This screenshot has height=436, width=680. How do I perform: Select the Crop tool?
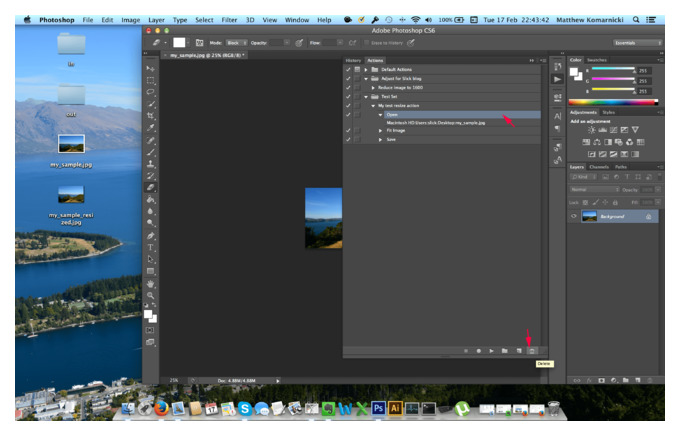pos(150,116)
